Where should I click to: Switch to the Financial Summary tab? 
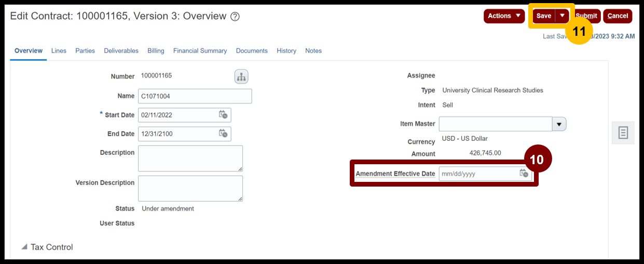(x=200, y=51)
